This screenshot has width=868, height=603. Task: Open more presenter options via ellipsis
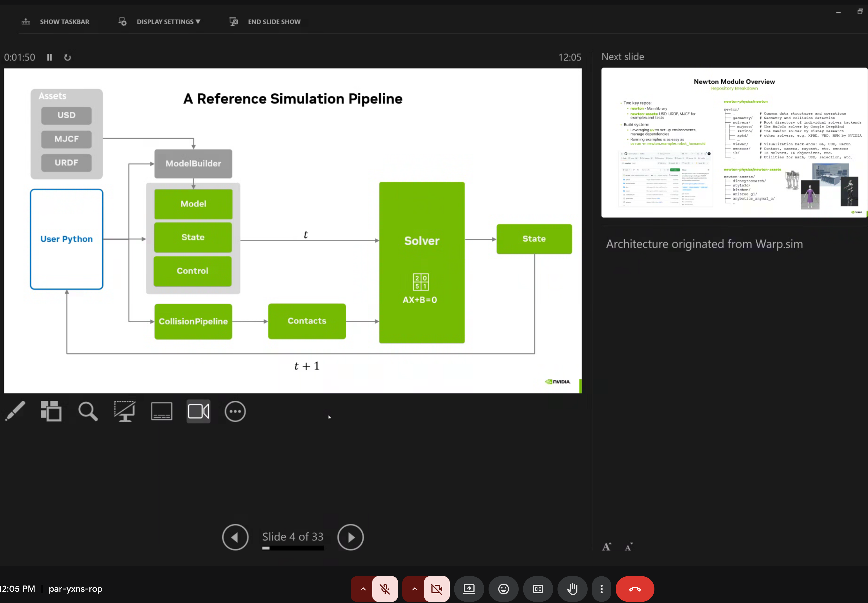(x=235, y=411)
